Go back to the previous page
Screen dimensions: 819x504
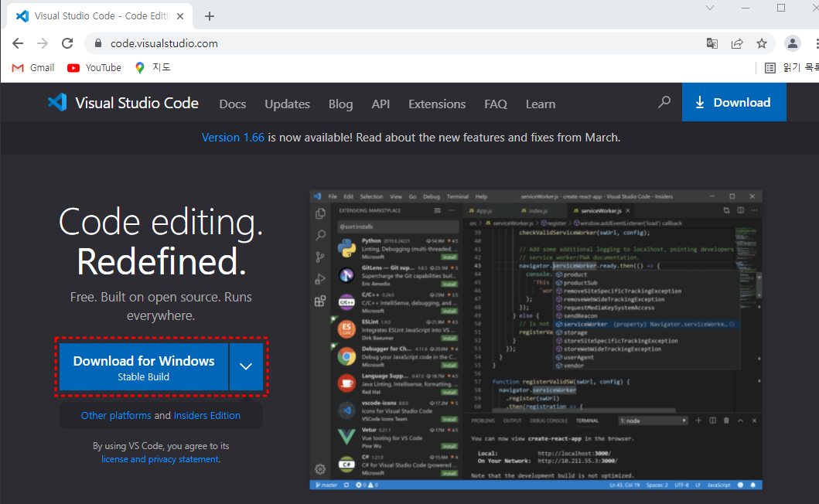pos(18,43)
